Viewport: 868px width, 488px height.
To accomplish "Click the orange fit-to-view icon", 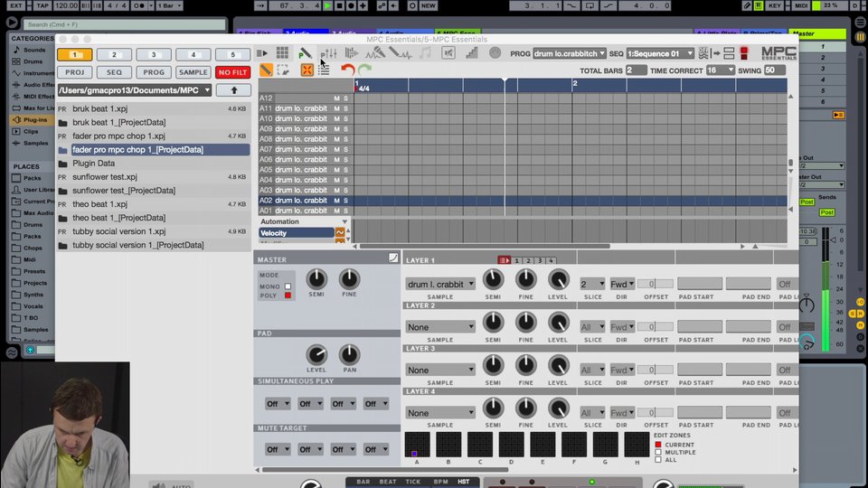I will 307,70.
